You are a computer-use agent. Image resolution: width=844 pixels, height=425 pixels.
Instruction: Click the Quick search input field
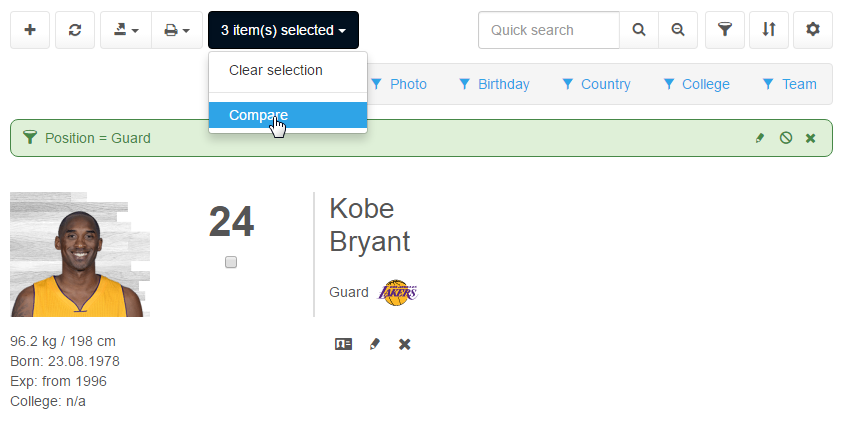pos(548,30)
